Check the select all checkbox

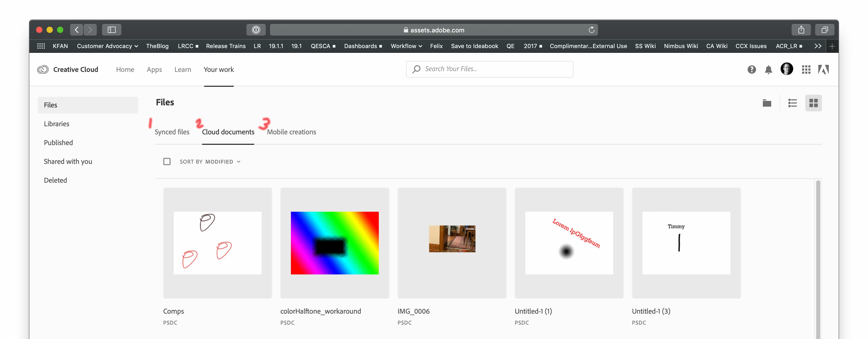pyautogui.click(x=167, y=162)
